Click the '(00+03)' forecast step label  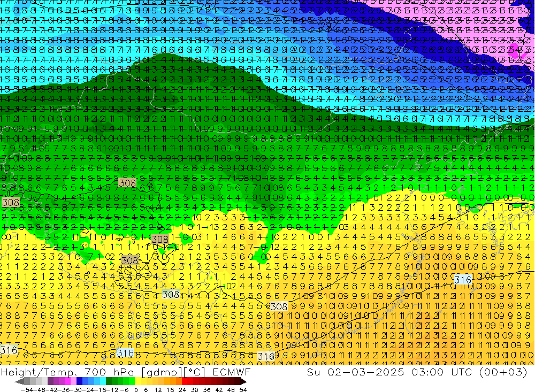[503, 372]
